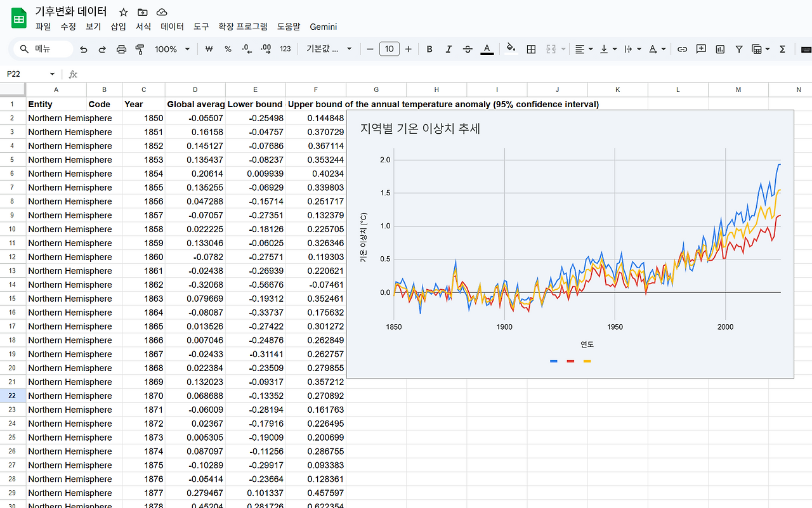
Task: Click the print icon
Action: 121,49
